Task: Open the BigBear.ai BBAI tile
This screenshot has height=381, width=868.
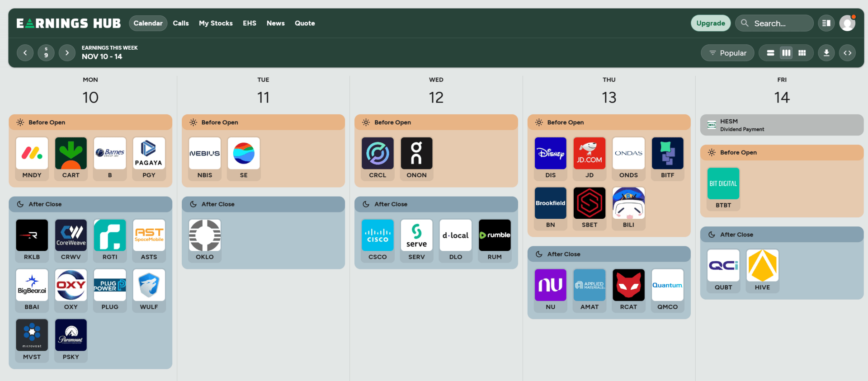Action: click(x=32, y=291)
